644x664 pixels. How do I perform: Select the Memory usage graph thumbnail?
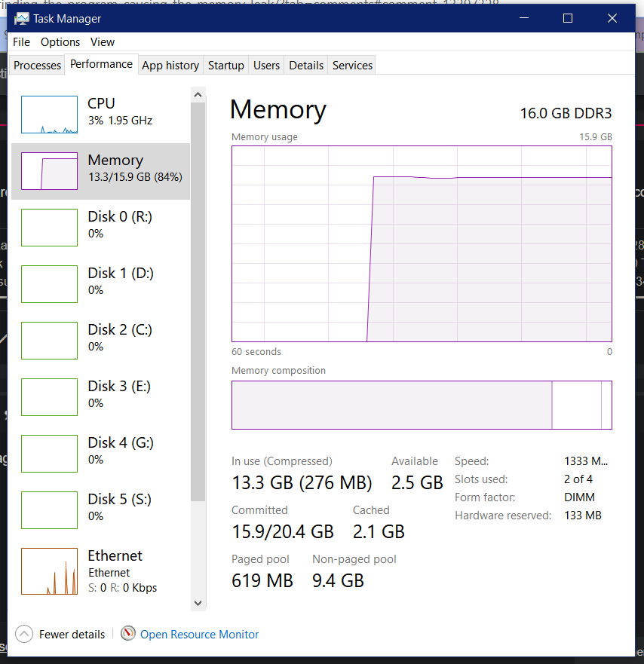tap(49, 171)
